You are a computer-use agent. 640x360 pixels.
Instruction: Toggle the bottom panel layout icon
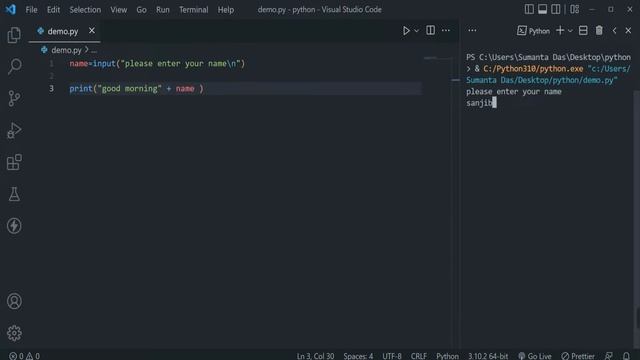542,9
